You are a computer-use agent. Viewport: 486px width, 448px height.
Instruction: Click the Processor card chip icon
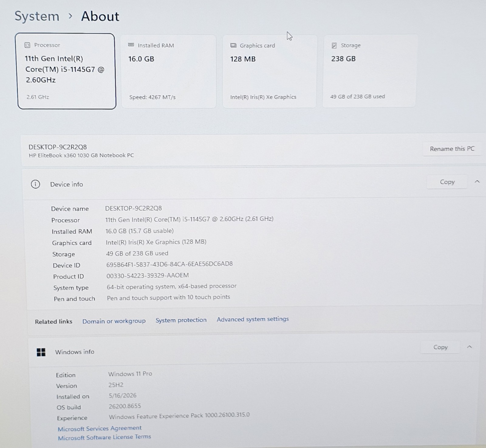coord(27,45)
